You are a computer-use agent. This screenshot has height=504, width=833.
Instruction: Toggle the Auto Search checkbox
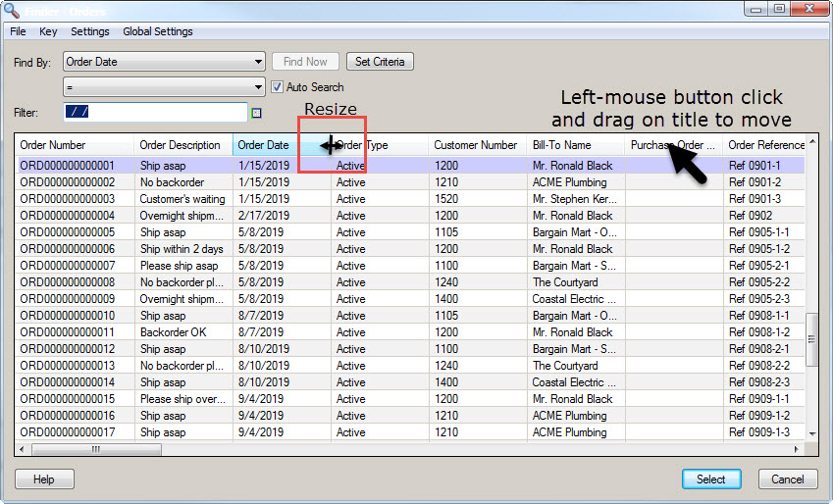pos(277,86)
